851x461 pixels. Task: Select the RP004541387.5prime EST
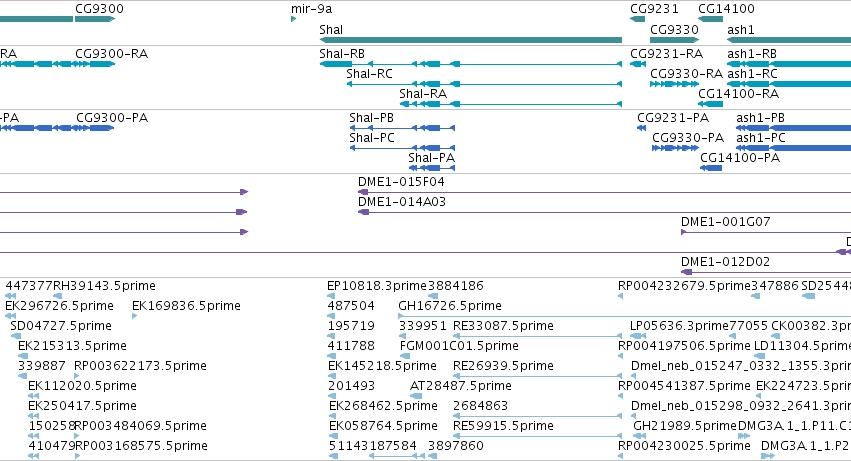(x=621, y=396)
